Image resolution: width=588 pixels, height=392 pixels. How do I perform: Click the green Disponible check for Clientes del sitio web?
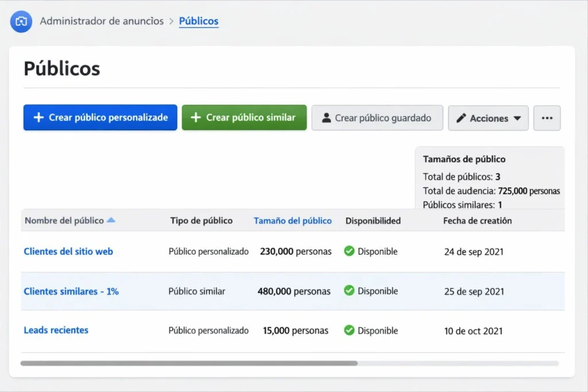pos(349,251)
